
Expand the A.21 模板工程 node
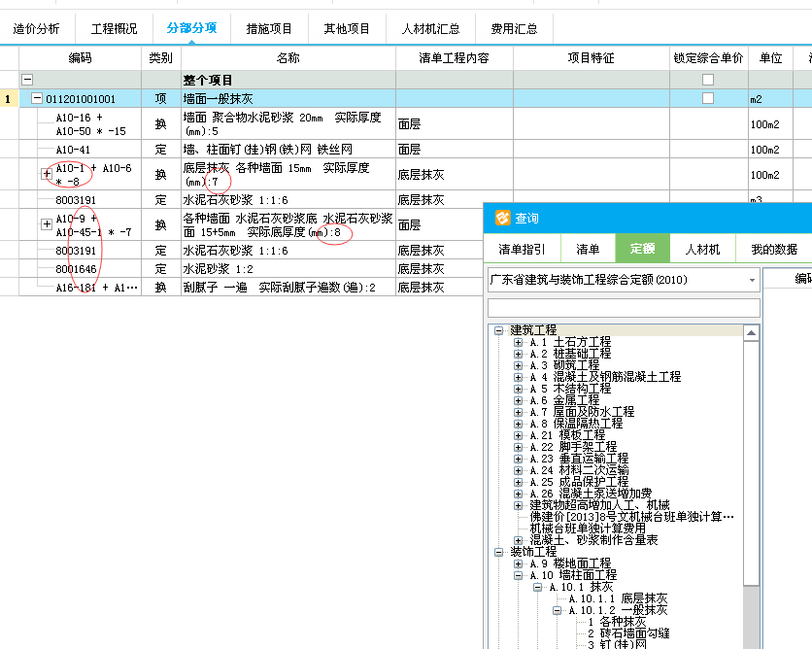click(x=518, y=435)
